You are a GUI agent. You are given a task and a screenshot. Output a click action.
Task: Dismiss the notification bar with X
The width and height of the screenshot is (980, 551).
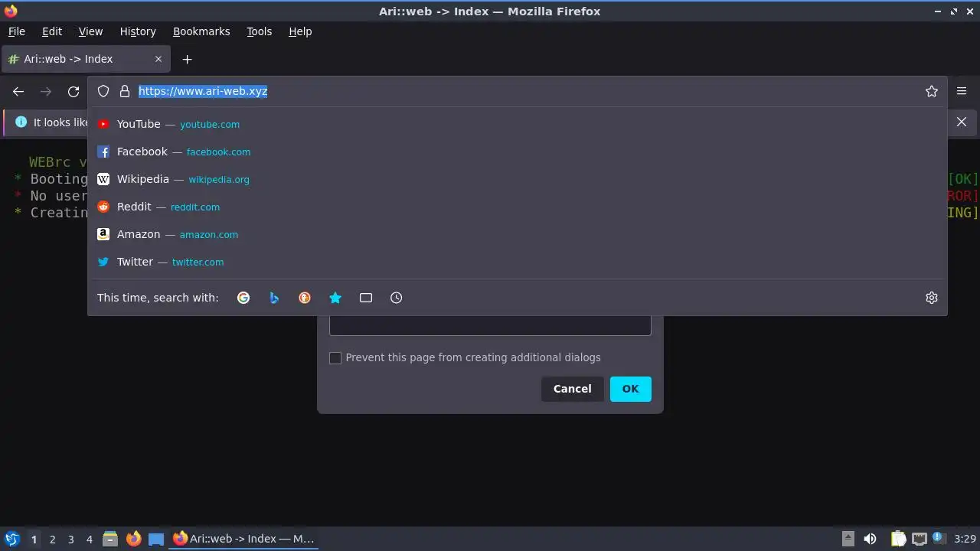[x=962, y=122]
